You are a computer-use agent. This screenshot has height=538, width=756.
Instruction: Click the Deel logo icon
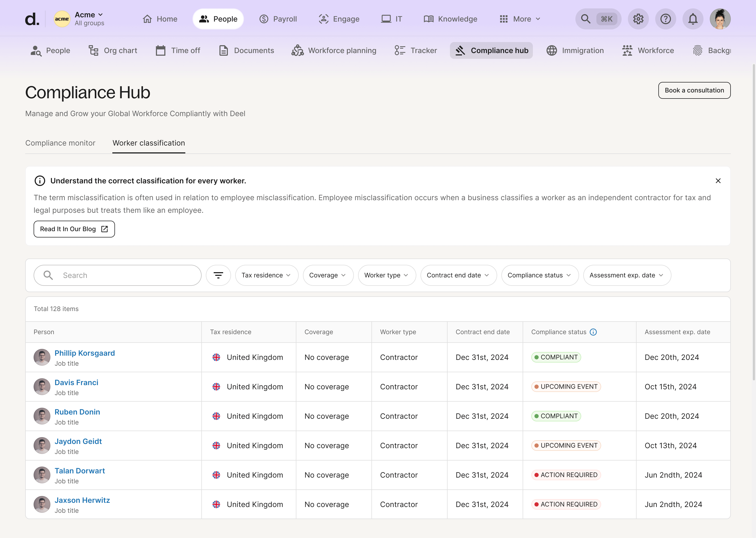pos(32,19)
